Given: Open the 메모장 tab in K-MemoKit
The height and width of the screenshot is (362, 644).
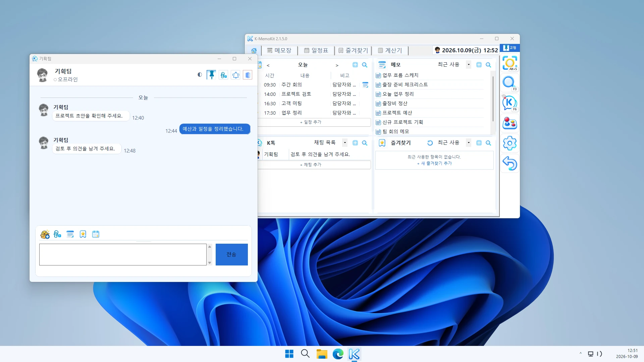Looking at the screenshot, I should pos(279,50).
